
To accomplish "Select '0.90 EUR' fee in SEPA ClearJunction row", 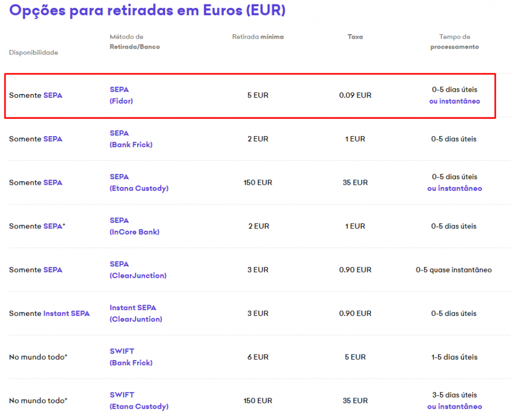I will 355,270.
